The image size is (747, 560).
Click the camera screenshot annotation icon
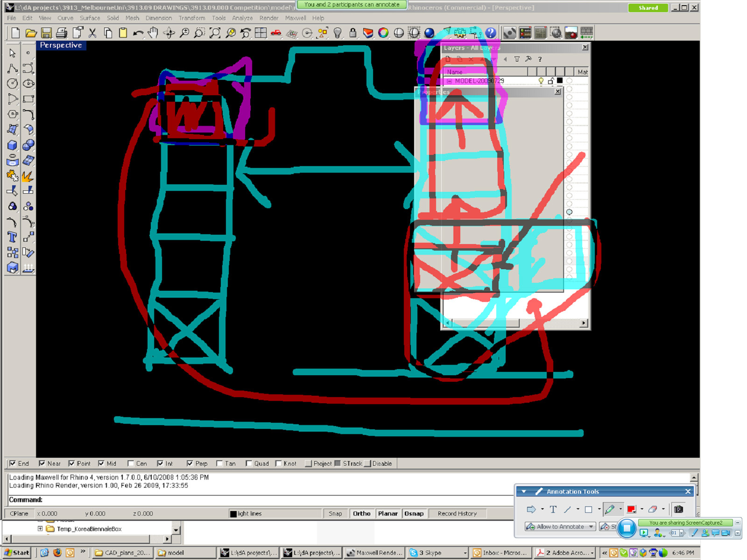tap(678, 509)
